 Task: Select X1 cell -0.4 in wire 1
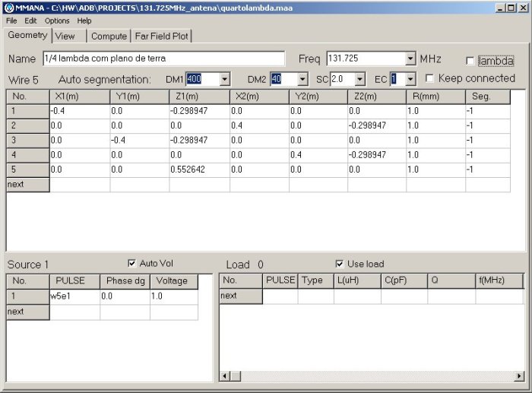80,111
